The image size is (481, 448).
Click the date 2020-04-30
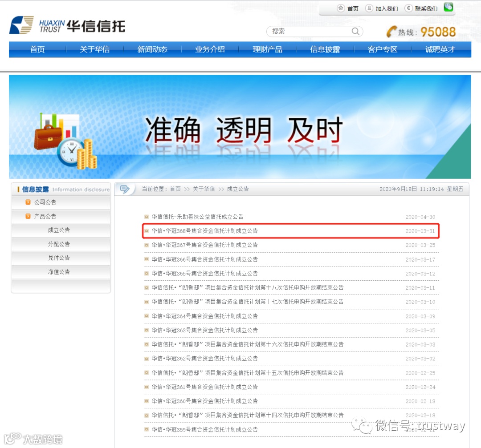[x=420, y=217]
